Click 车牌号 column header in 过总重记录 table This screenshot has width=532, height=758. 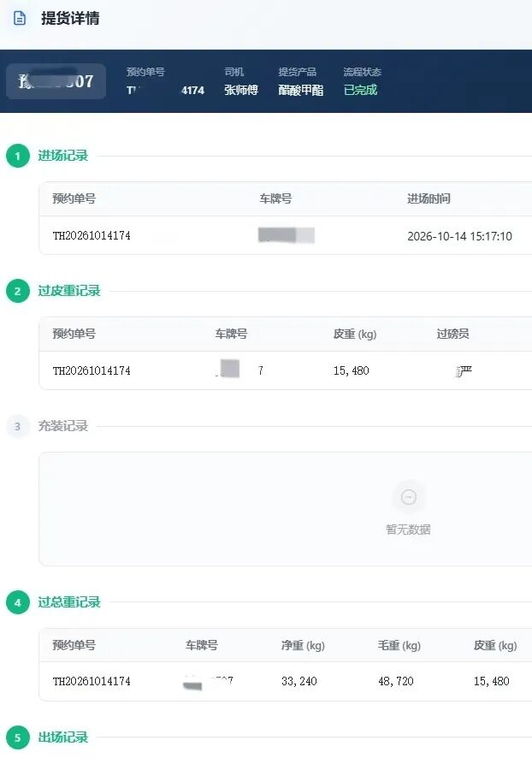pyautogui.click(x=202, y=645)
